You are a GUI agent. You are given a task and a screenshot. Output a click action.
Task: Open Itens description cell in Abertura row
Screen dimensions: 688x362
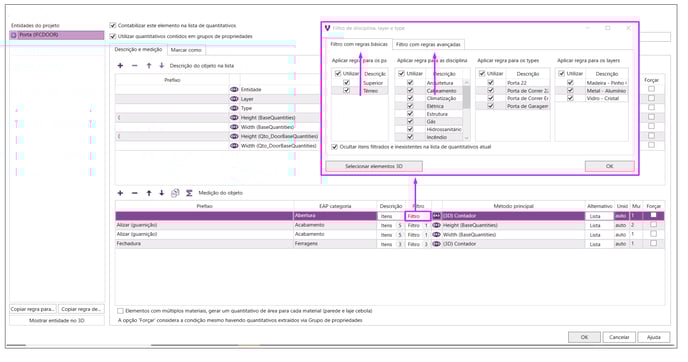391,216
